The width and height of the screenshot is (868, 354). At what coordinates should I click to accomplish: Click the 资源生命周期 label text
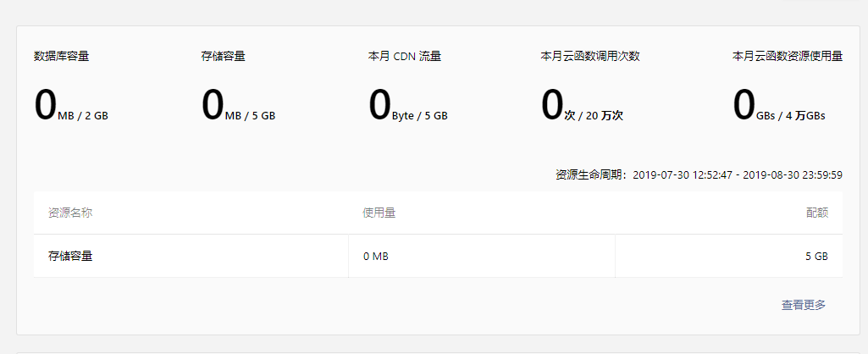pyautogui.click(x=592, y=175)
